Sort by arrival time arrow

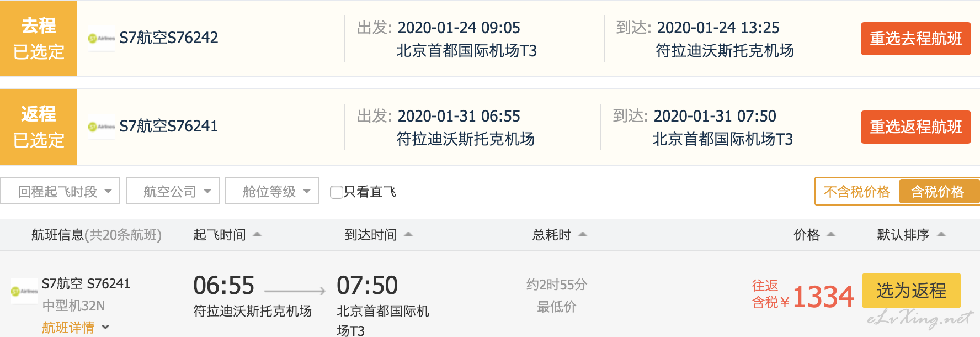408,235
